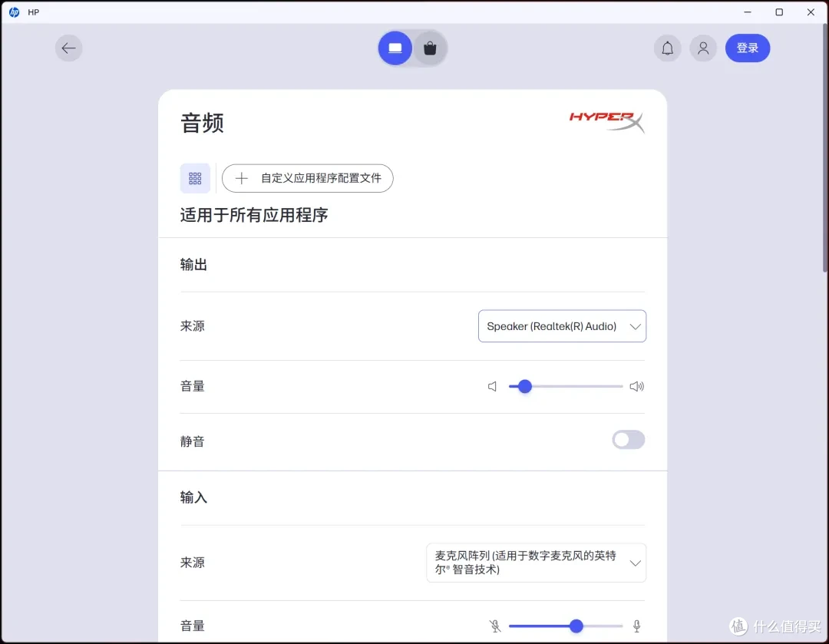
Task: Click the 音频 page title
Action: 202,123
